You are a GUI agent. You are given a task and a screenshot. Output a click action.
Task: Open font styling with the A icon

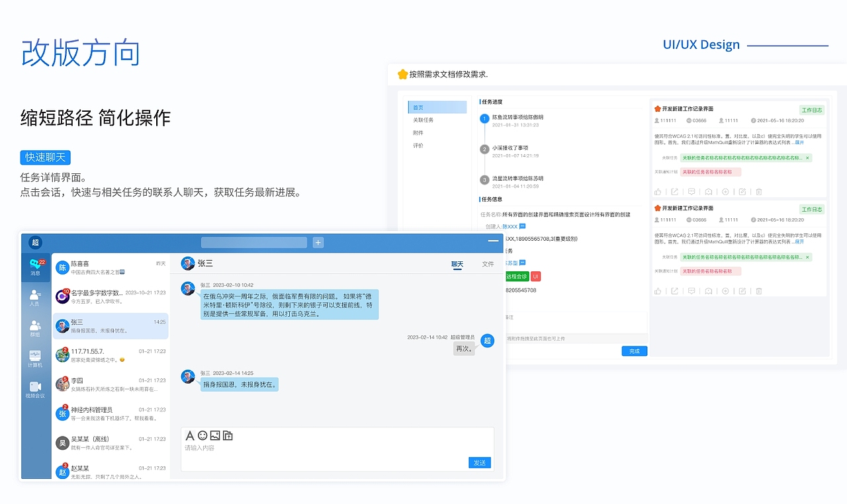coord(189,435)
